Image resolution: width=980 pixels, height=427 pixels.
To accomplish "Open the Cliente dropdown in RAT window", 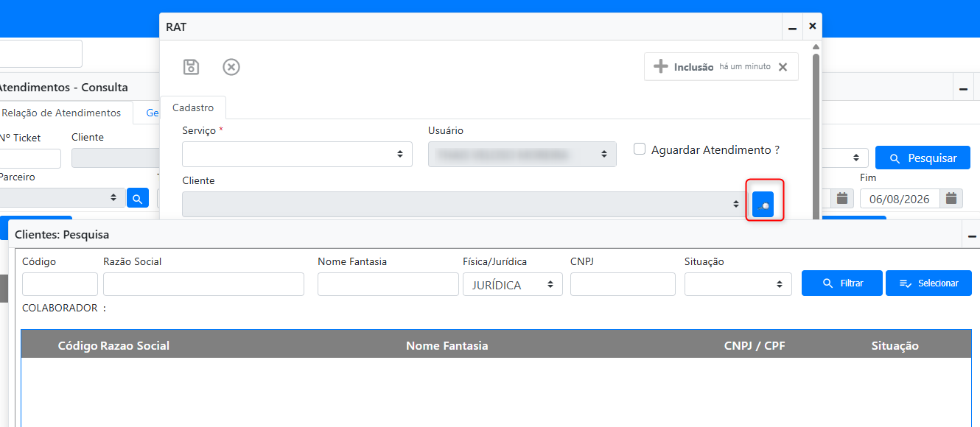I will click(x=465, y=204).
